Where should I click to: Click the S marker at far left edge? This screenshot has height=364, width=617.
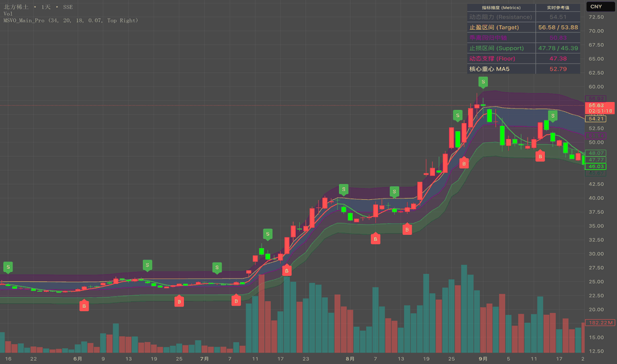coord(8,267)
